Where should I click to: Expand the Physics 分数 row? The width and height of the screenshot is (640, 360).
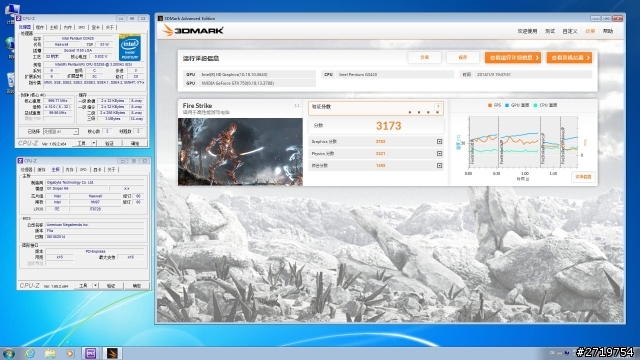click(x=439, y=153)
